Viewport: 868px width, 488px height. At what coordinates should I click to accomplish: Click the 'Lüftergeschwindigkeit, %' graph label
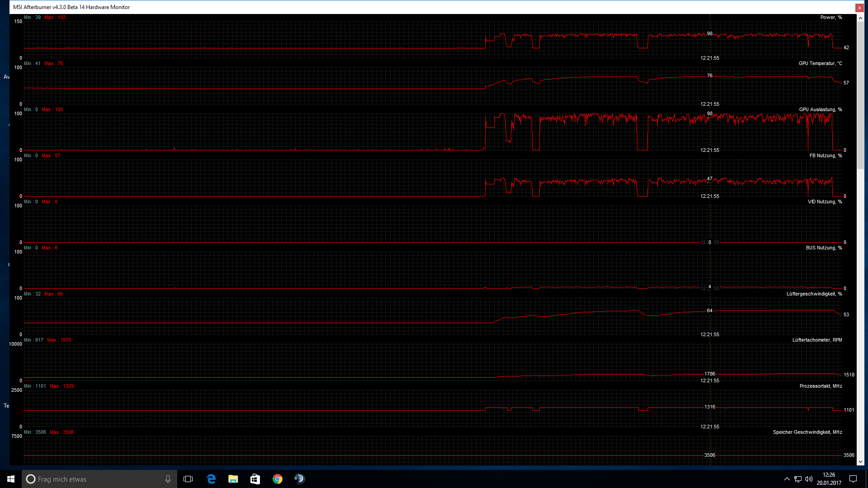(x=814, y=294)
